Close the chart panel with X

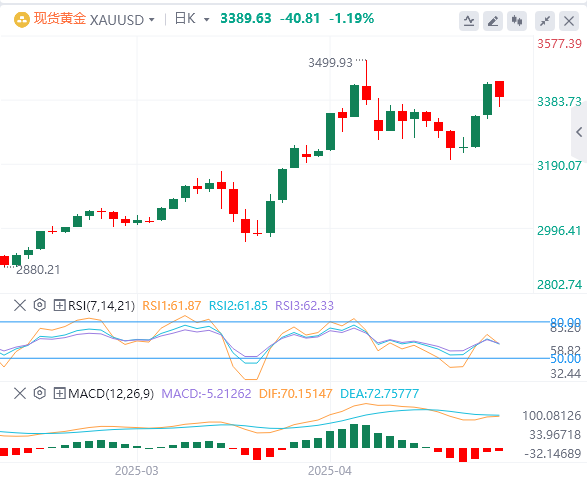[x=569, y=21]
